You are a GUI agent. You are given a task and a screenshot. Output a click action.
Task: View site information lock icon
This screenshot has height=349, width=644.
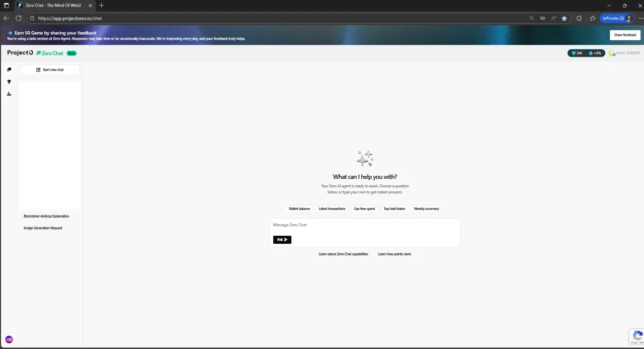tap(32, 18)
